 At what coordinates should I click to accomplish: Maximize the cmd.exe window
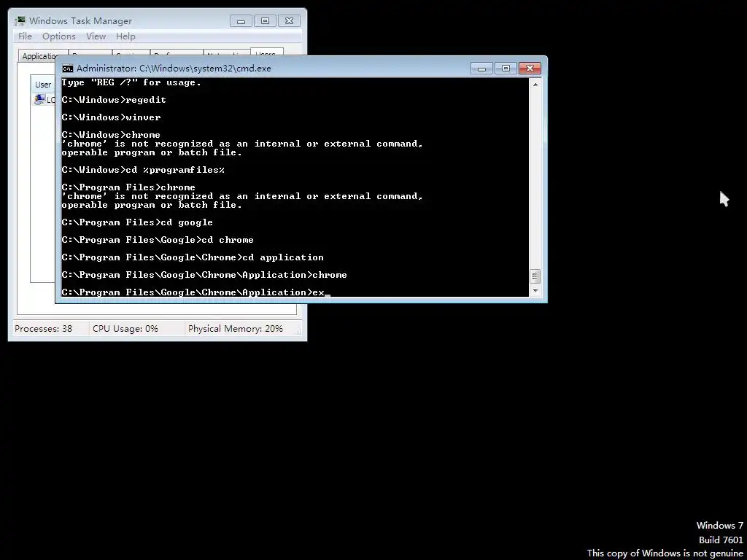(506, 69)
